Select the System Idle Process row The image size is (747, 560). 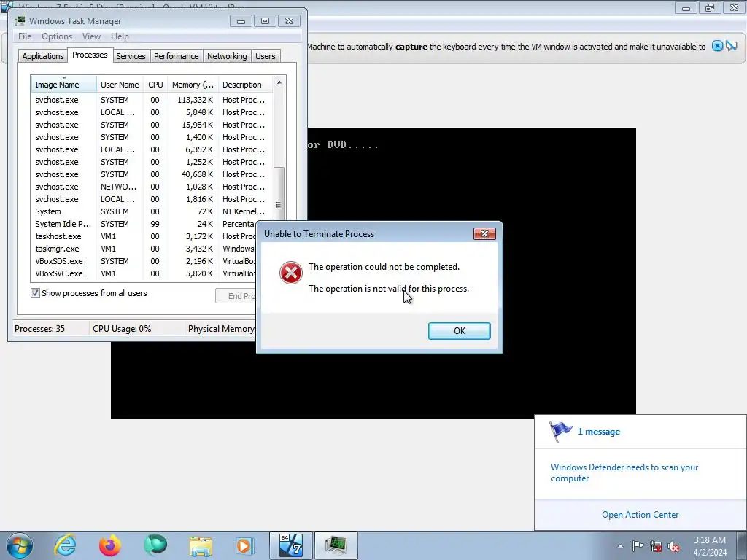(145, 224)
